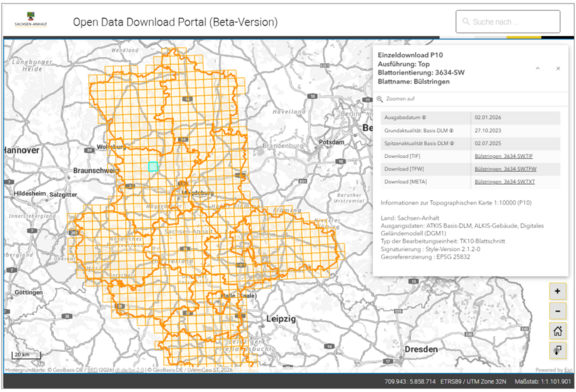Image resolution: width=576 pixels, height=392 pixels.
Task: Click the coordinates 709.943 : 5.858.714
Action: pos(410,382)
